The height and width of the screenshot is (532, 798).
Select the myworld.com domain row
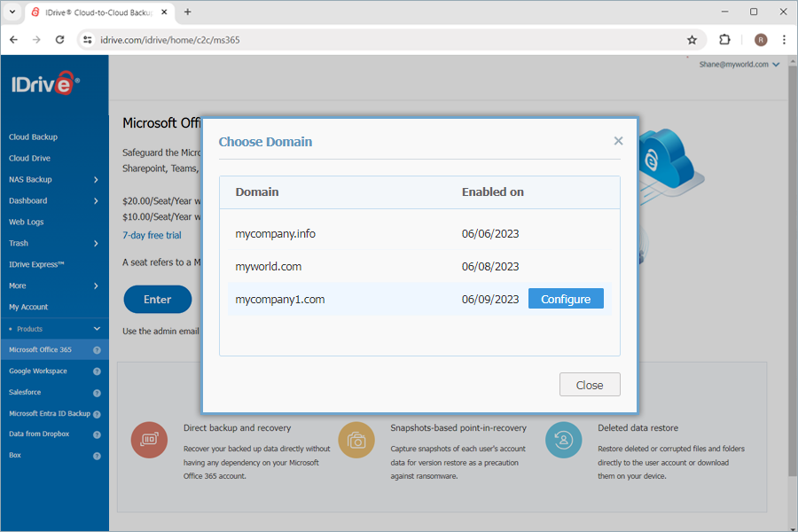click(x=419, y=266)
